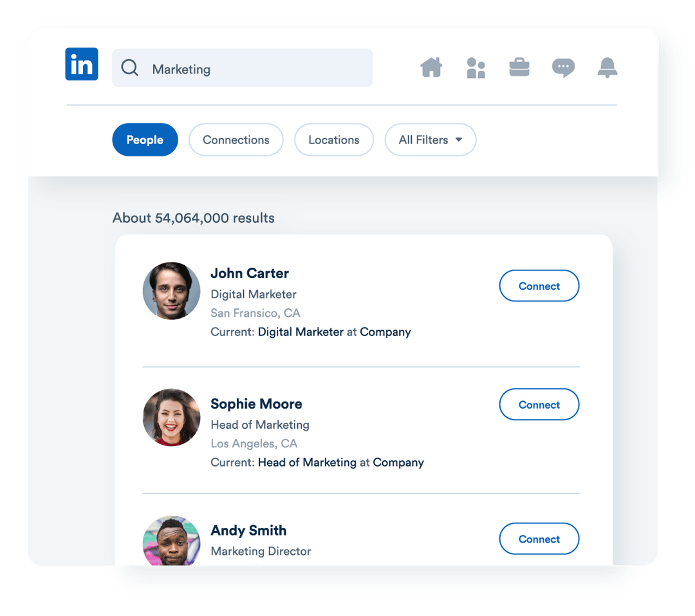695x616 pixels.
Task: Click the My Network people icon
Action: pos(476,68)
